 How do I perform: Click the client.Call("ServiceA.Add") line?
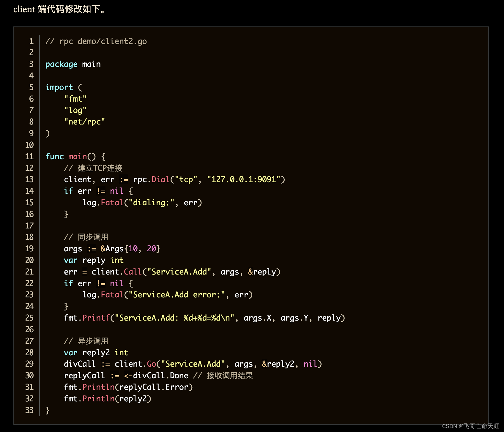click(172, 272)
